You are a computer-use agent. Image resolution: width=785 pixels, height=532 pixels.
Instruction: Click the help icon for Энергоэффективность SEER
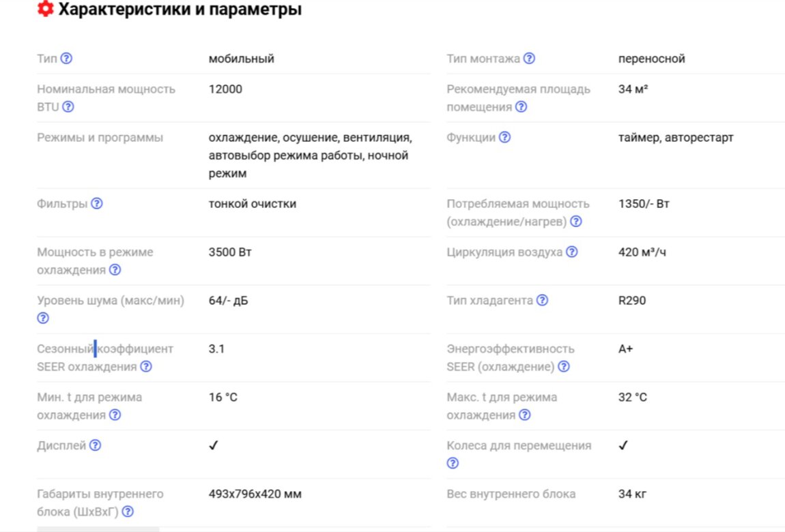coord(563,366)
